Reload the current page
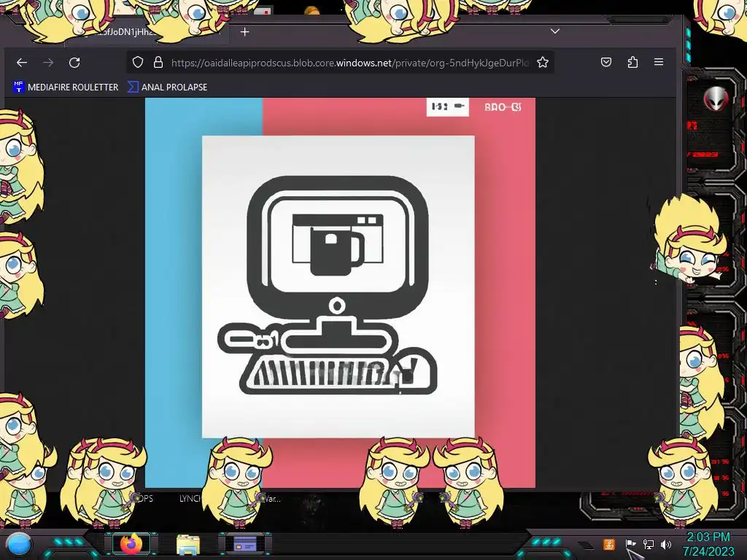Screen dimensions: 747x560 tap(74, 63)
